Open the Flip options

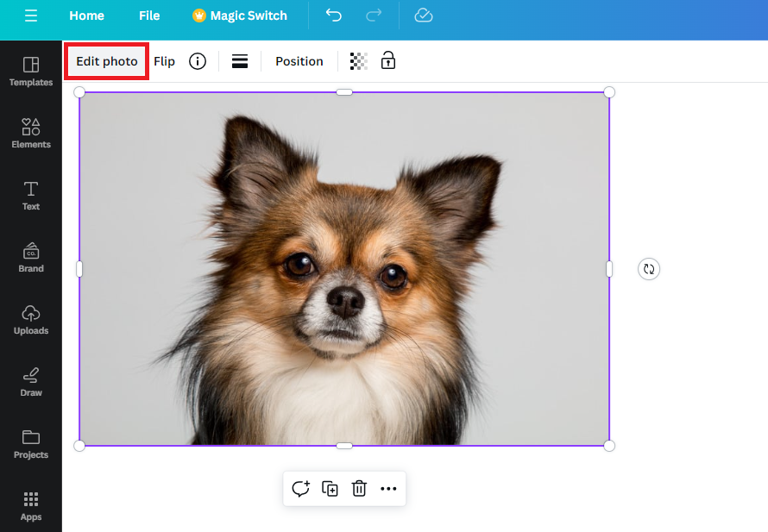164,61
